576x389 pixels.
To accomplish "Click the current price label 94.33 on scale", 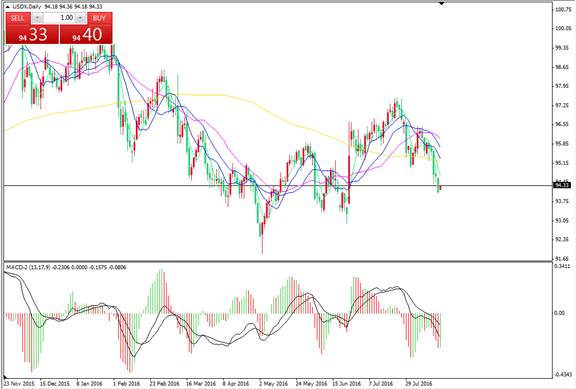I will tap(561, 185).
